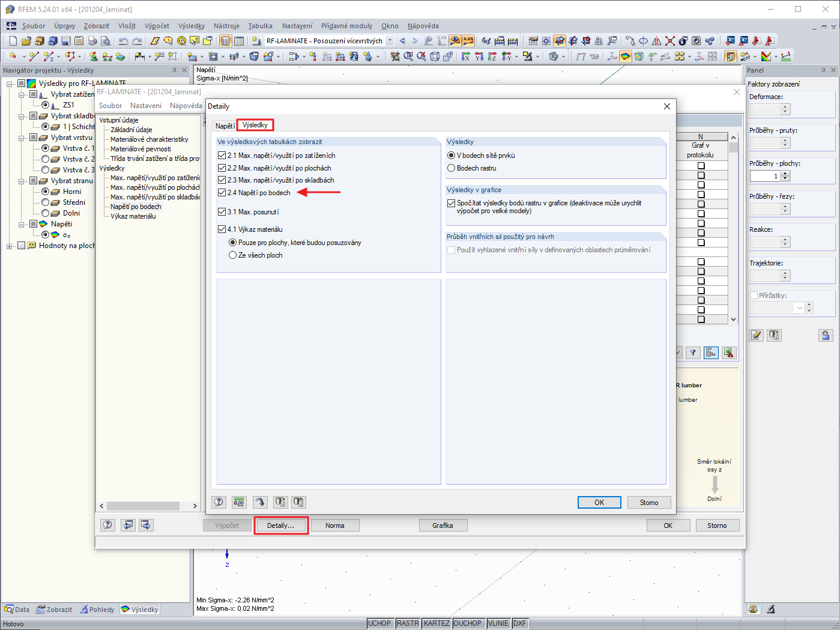Switch to the Výsledky tab in Detaily

pos(255,125)
